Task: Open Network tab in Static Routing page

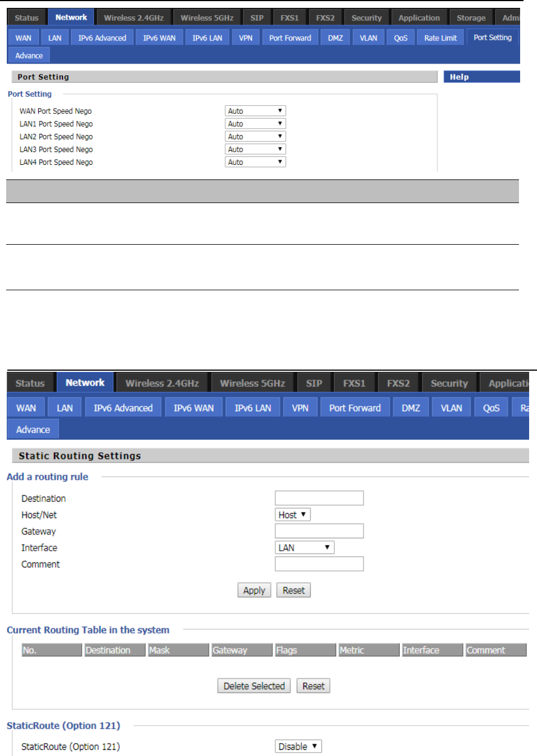Action: tap(85, 382)
